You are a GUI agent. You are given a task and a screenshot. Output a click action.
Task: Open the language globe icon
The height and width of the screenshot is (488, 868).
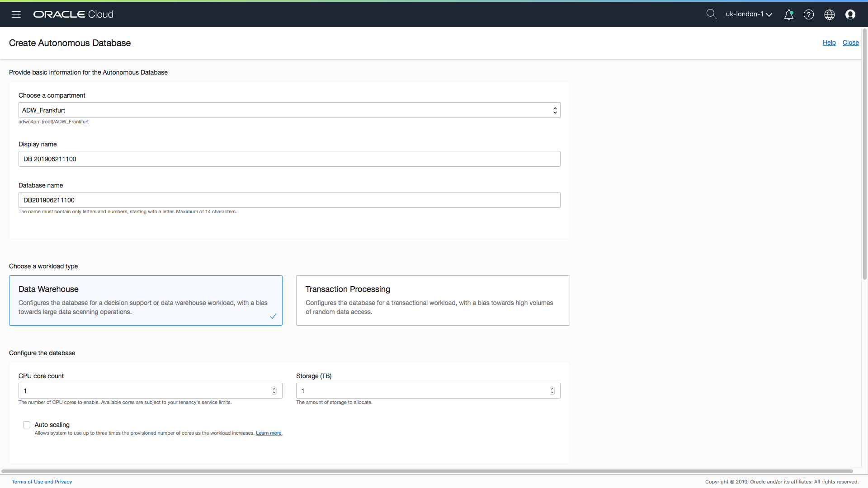click(830, 14)
